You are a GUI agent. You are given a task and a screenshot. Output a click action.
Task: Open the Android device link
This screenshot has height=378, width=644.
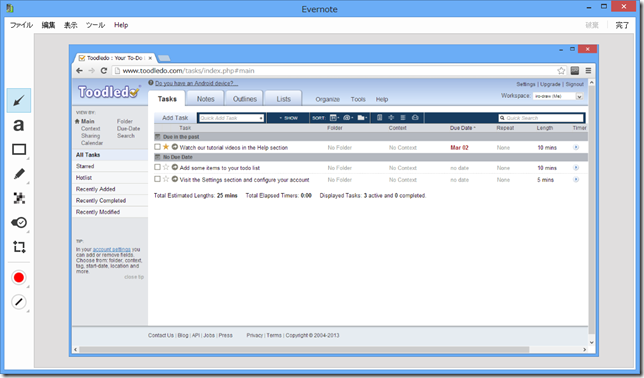coord(196,83)
